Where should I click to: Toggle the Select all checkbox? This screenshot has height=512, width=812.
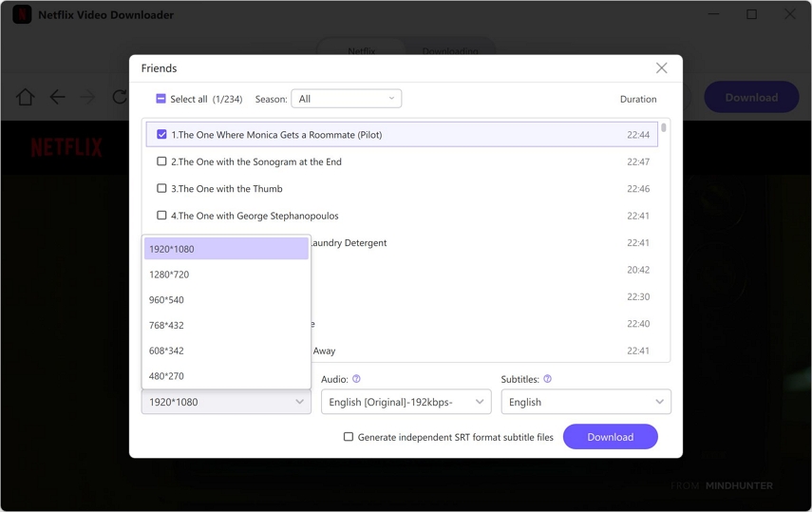161,99
